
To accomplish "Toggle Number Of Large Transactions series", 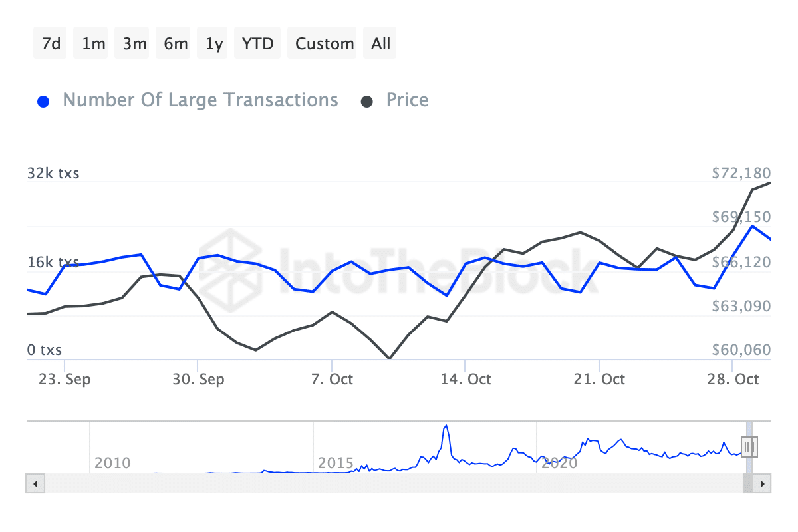I will (x=199, y=100).
